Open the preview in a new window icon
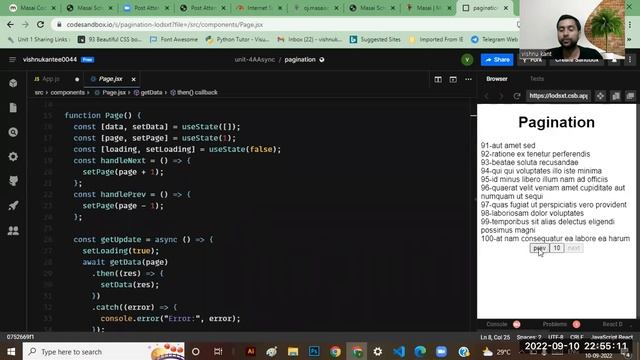640x360 pixels. (x=630, y=96)
